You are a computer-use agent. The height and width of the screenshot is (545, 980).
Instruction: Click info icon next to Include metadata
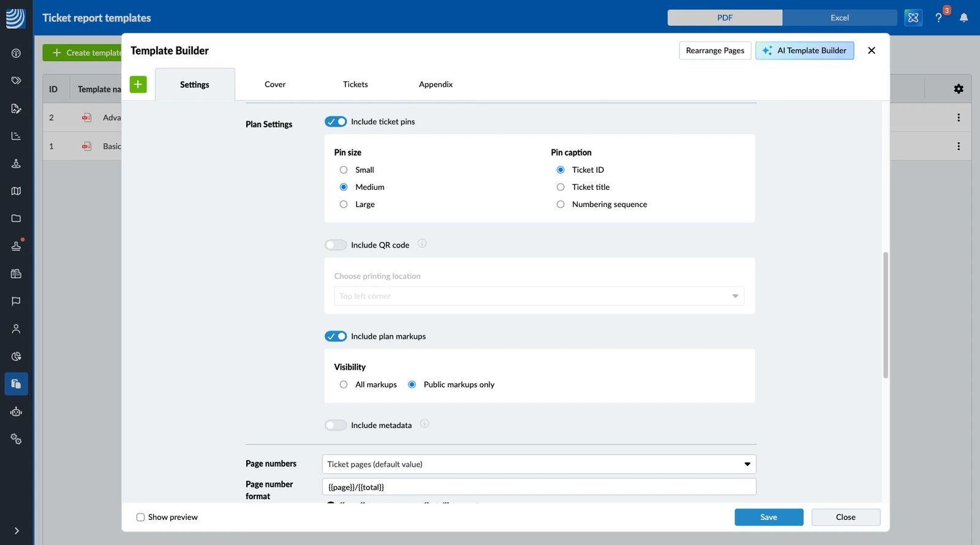coord(424,424)
